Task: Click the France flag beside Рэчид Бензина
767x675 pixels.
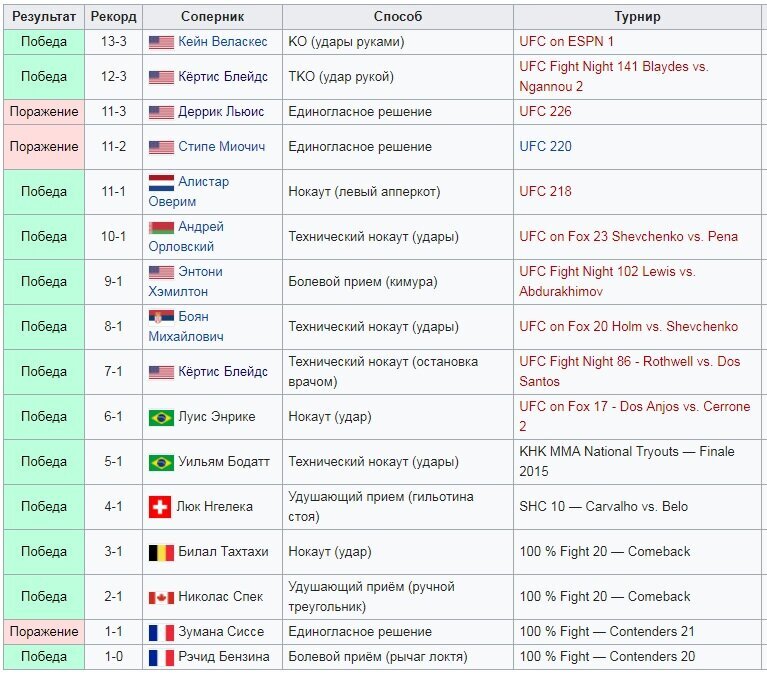Action: pyautogui.click(x=161, y=658)
